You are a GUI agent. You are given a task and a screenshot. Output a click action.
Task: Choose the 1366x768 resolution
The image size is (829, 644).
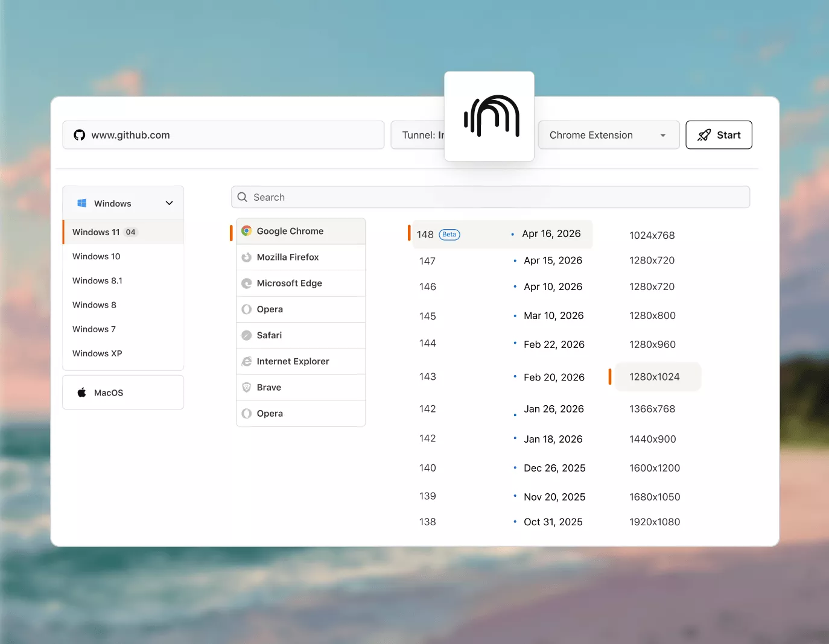(x=652, y=409)
